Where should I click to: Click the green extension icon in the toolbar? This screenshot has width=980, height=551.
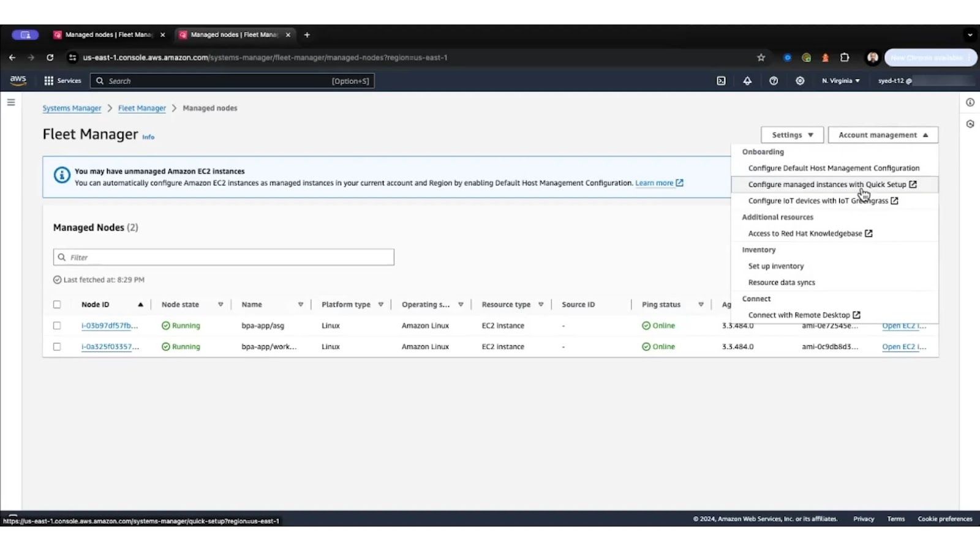click(806, 58)
